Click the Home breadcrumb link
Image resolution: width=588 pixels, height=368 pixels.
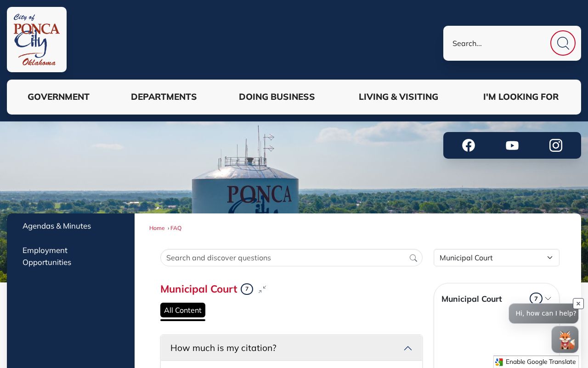pos(157,228)
